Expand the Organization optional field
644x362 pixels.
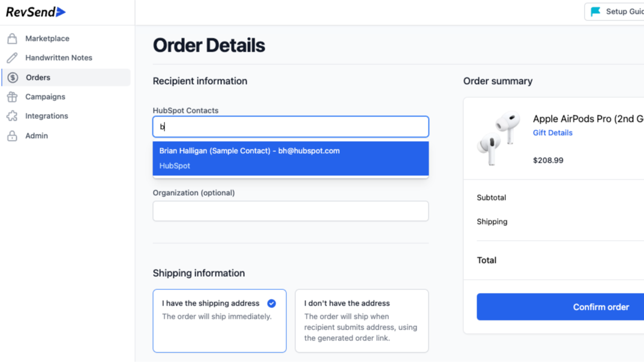pos(290,211)
